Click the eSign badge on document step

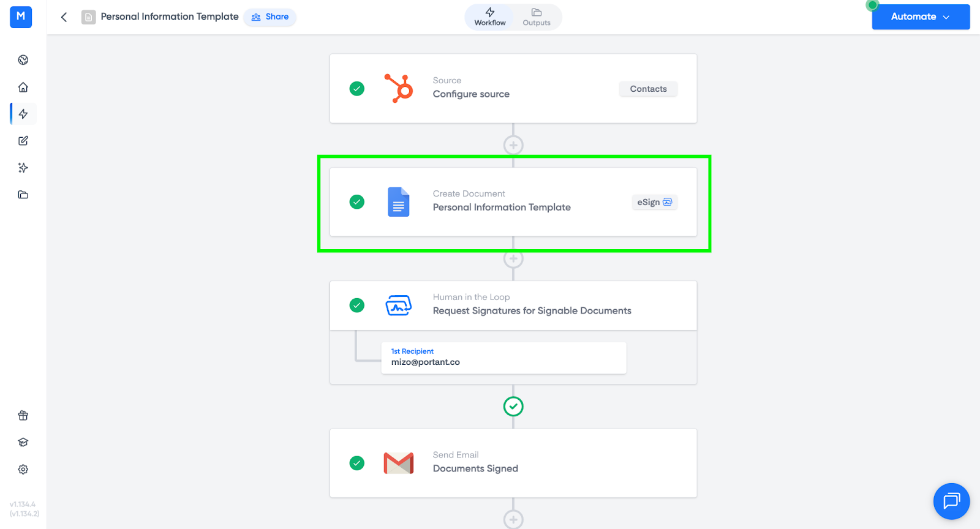(x=654, y=202)
